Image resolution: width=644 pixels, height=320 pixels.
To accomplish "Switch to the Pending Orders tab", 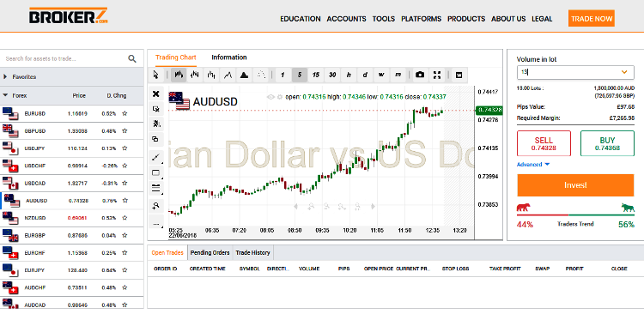I will point(210,253).
